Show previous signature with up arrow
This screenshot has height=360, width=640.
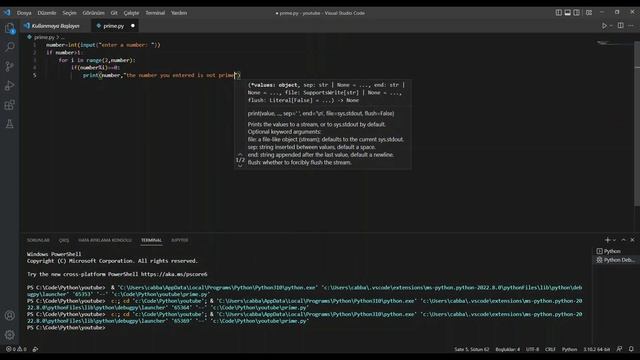[240, 154]
